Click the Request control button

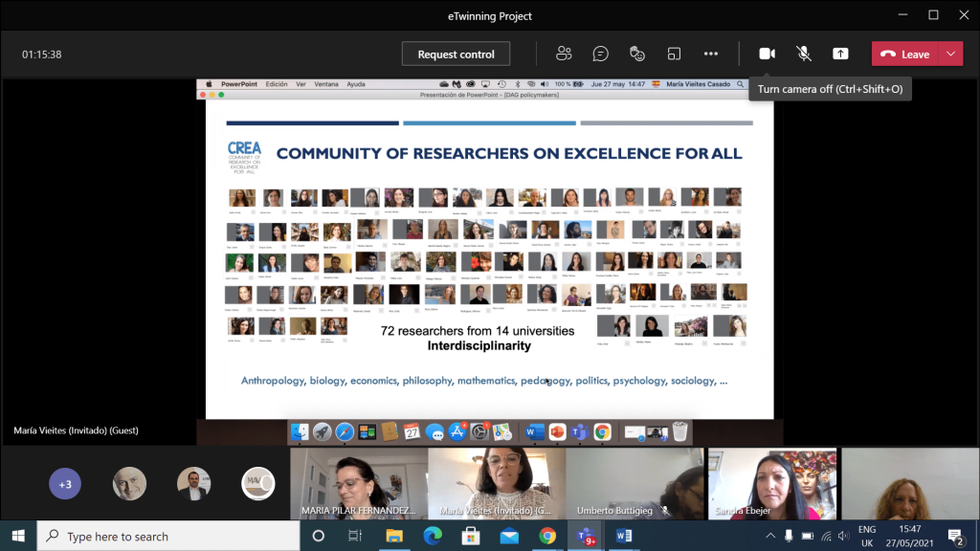[456, 55]
